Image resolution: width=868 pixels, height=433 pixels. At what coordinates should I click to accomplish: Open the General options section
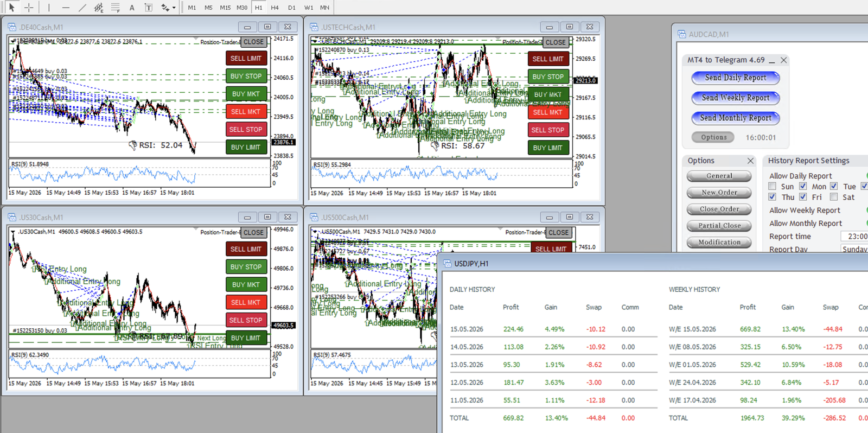pos(719,176)
